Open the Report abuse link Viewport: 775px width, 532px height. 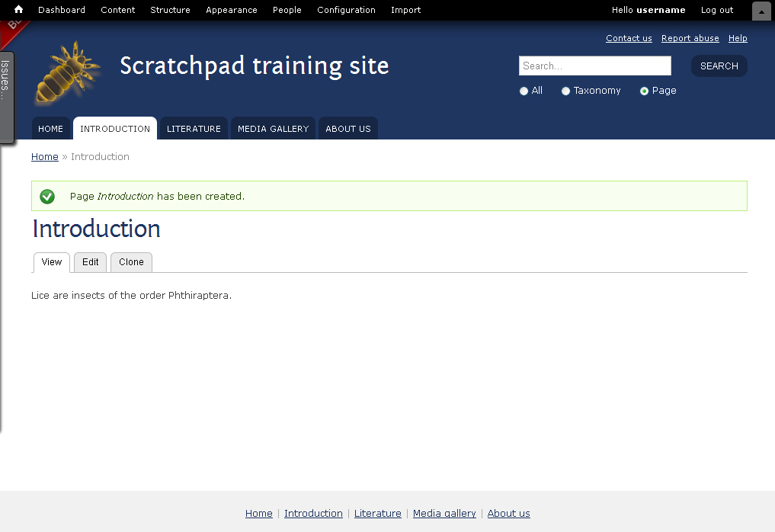point(690,38)
